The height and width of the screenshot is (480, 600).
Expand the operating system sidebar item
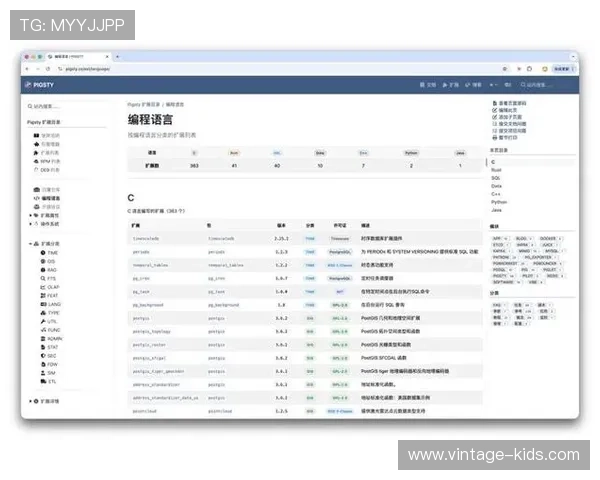click(30, 224)
